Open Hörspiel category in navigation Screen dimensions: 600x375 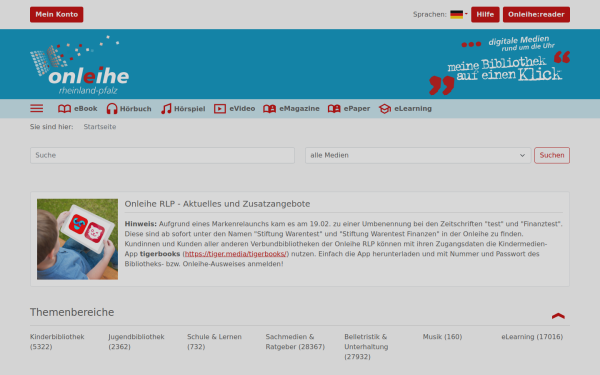[183, 109]
